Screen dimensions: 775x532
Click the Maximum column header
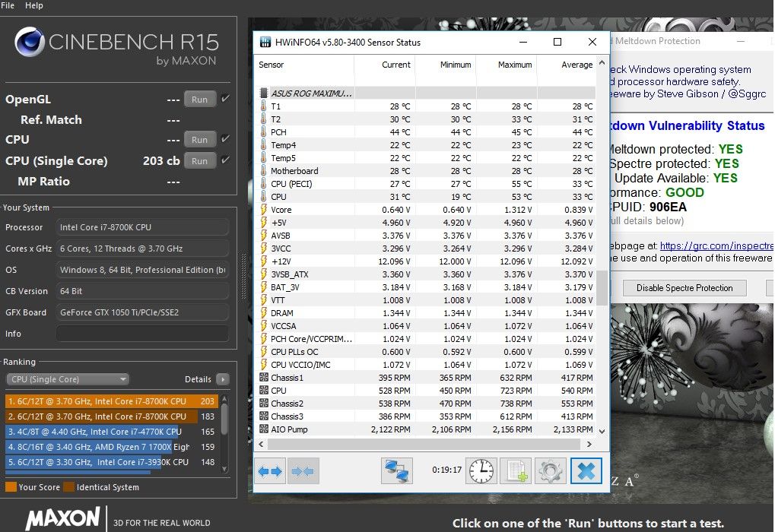[506, 65]
